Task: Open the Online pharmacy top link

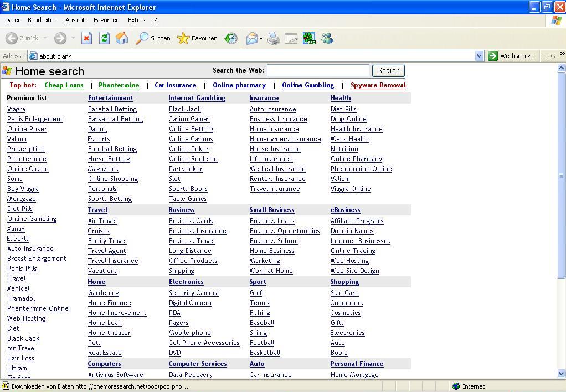Action: (239, 86)
